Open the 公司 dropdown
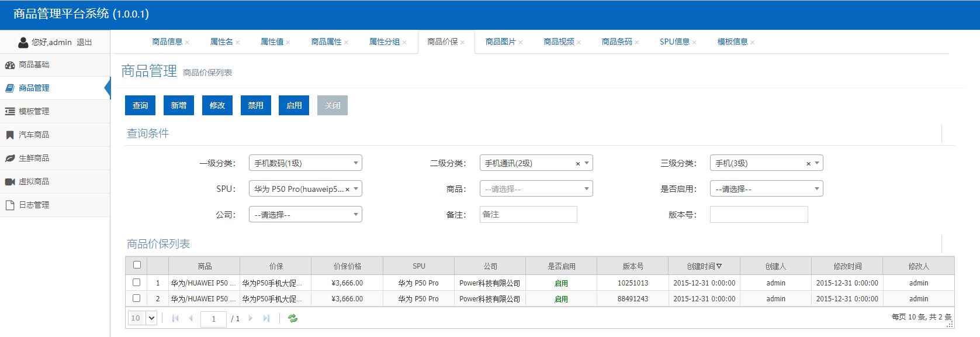This screenshot has height=337, width=980. [306, 214]
